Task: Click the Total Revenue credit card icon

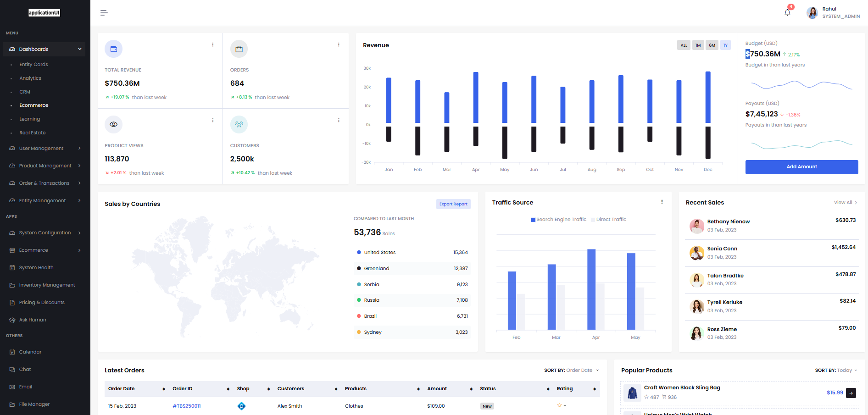Action: [x=113, y=49]
